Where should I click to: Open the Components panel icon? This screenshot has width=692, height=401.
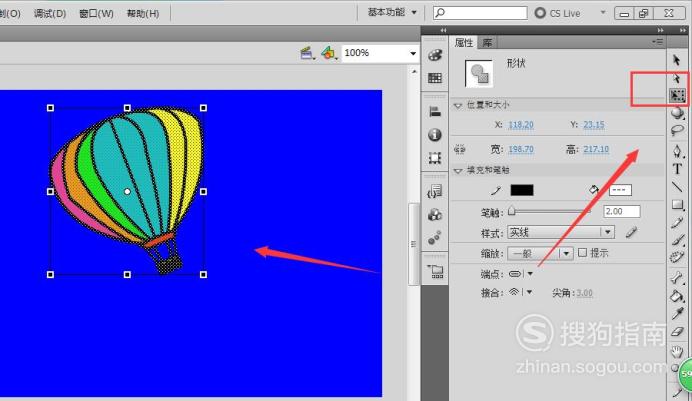coord(435,215)
